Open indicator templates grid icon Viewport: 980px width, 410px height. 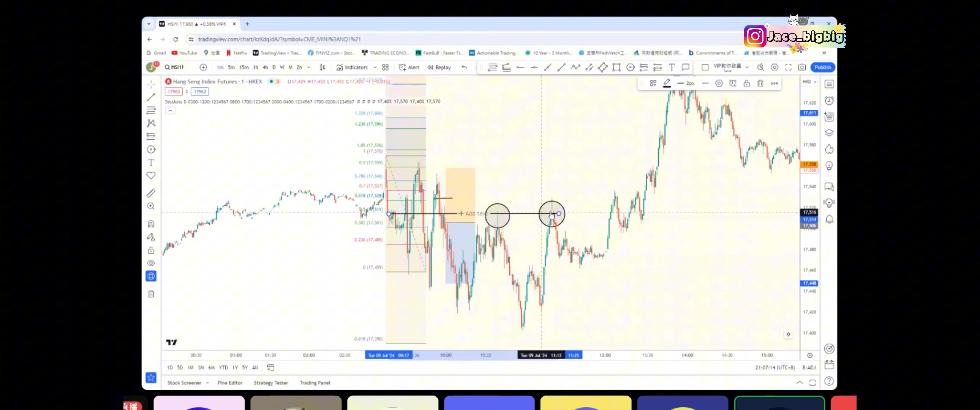386,67
